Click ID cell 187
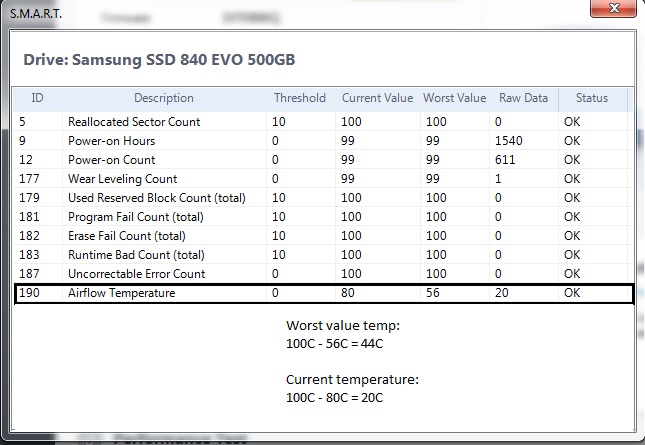 click(x=29, y=273)
